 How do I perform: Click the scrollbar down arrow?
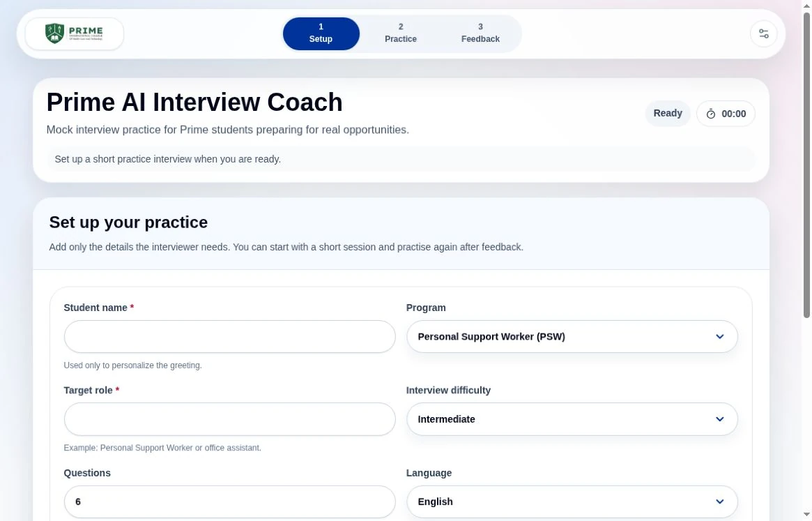[806, 515]
